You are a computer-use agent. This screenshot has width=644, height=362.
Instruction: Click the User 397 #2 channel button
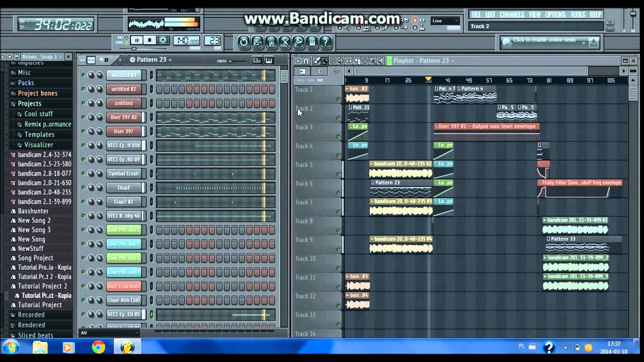click(124, 117)
